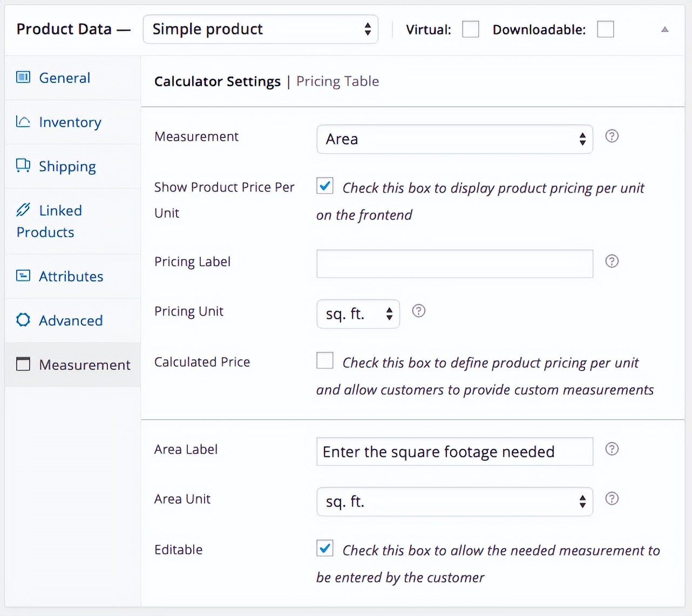Tick the Downloadable checkbox
692x616 pixels.
605,29
